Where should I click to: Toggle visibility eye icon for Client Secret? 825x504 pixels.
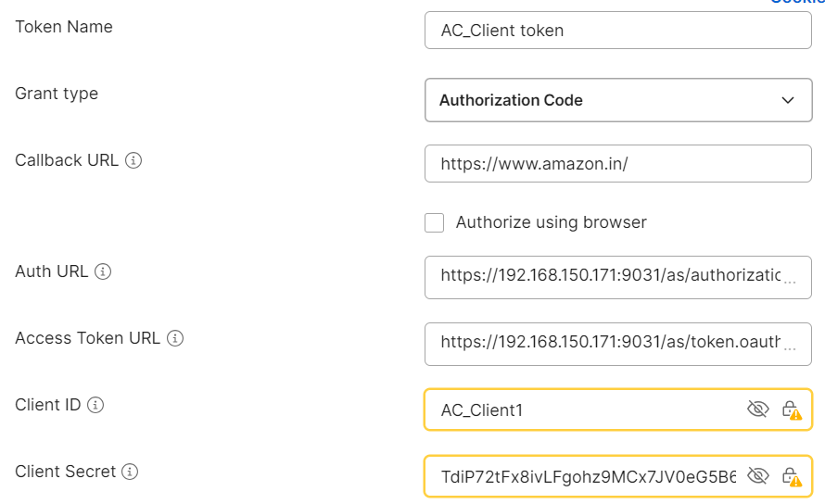(757, 475)
